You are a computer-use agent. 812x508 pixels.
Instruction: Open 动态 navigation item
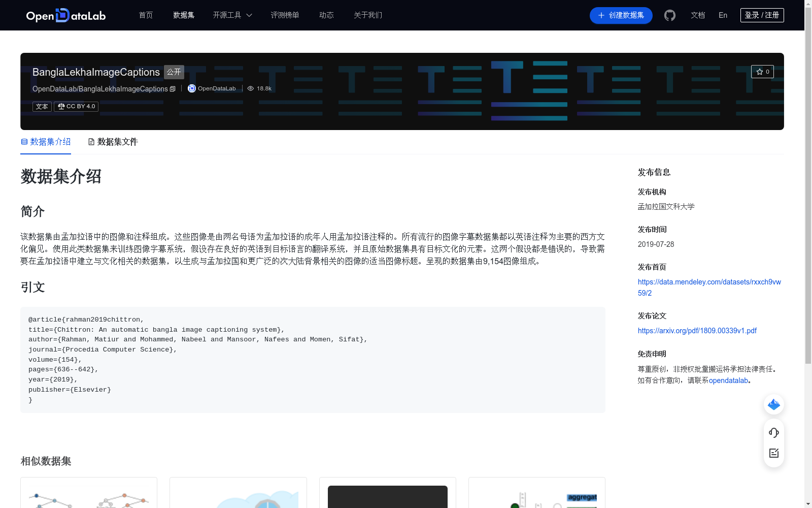326,15
